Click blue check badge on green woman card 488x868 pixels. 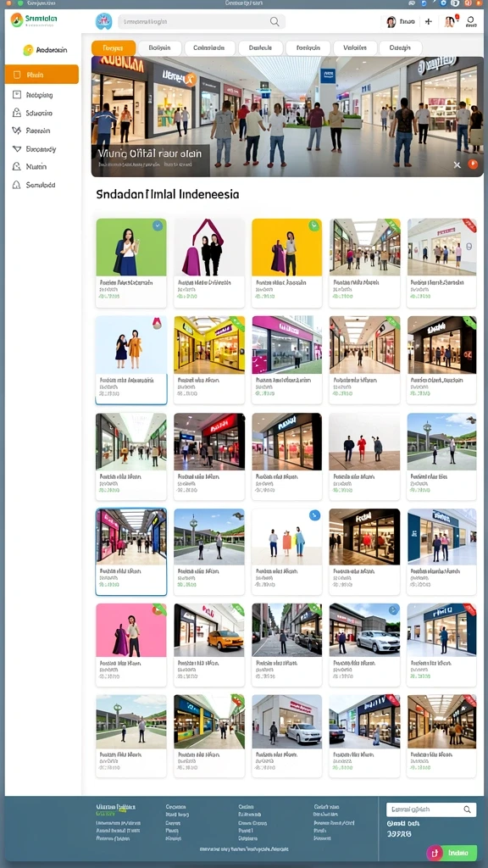[158, 225]
